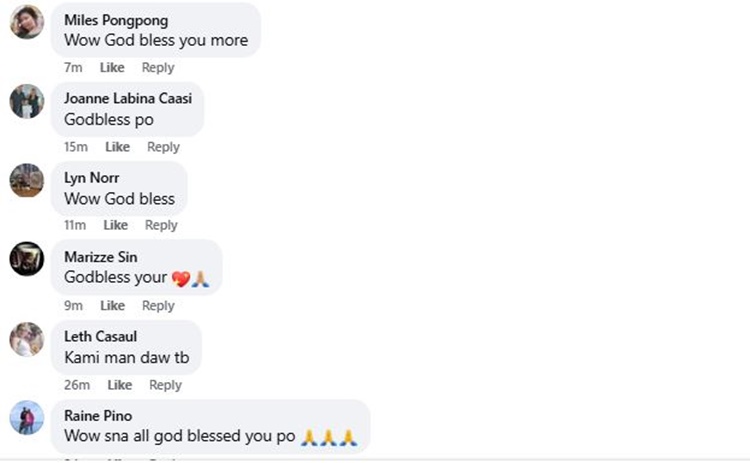Open Raine Pino's profile avatar
The height and width of the screenshot is (463, 750).
point(27,418)
